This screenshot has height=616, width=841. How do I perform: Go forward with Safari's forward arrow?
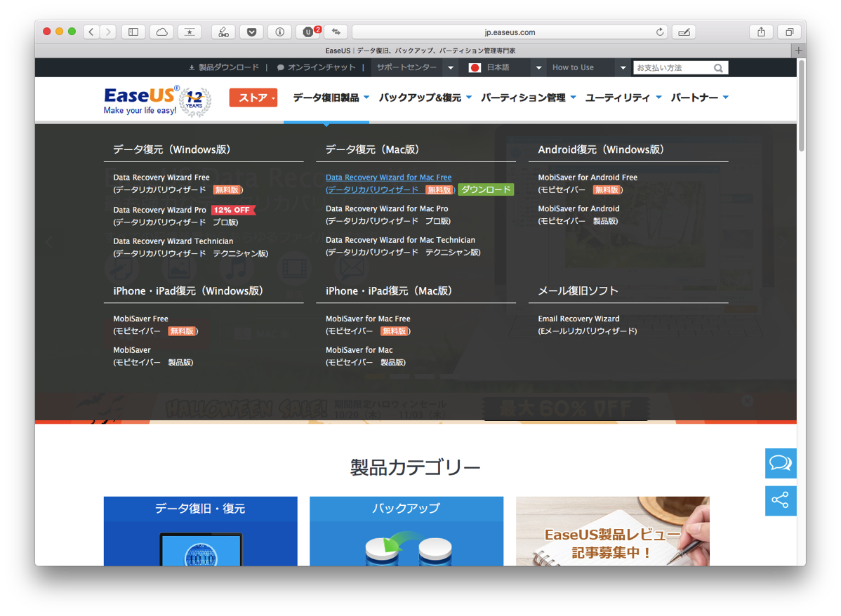(x=108, y=32)
